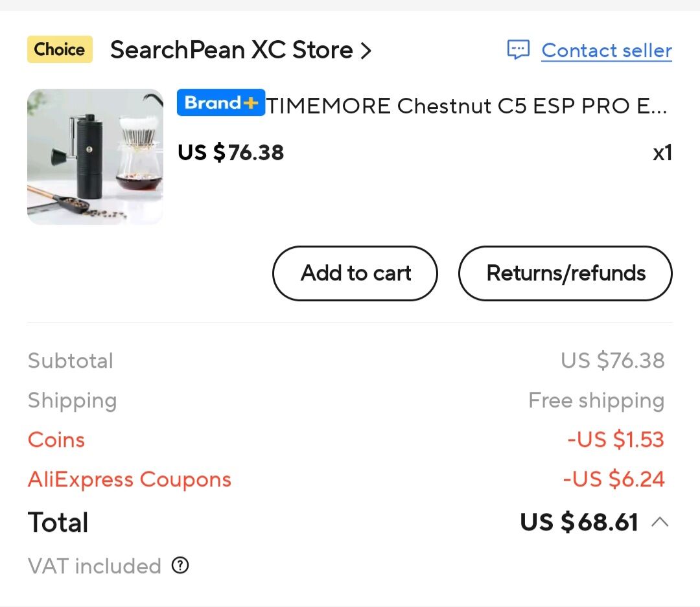Open SearchPean XC Store name
This screenshot has height=607, width=700.
click(231, 51)
